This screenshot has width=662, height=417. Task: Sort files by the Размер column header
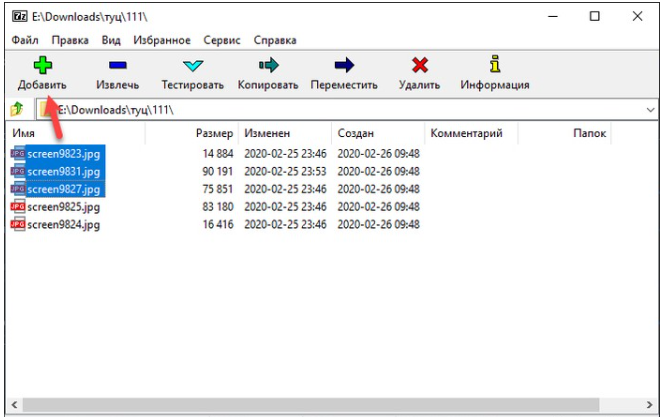[214, 133]
